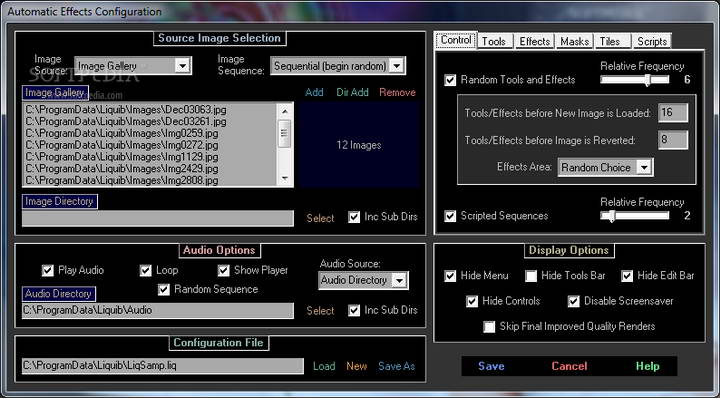Click Dir Add link above gallery
The width and height of the screenshot is (720, 398).
[352, 92]
